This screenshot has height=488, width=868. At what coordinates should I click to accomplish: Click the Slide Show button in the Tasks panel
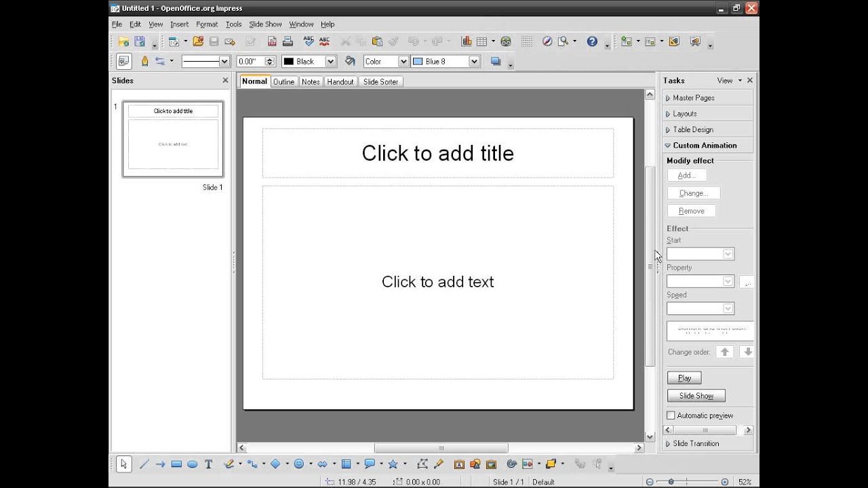(x=696, y=396)
